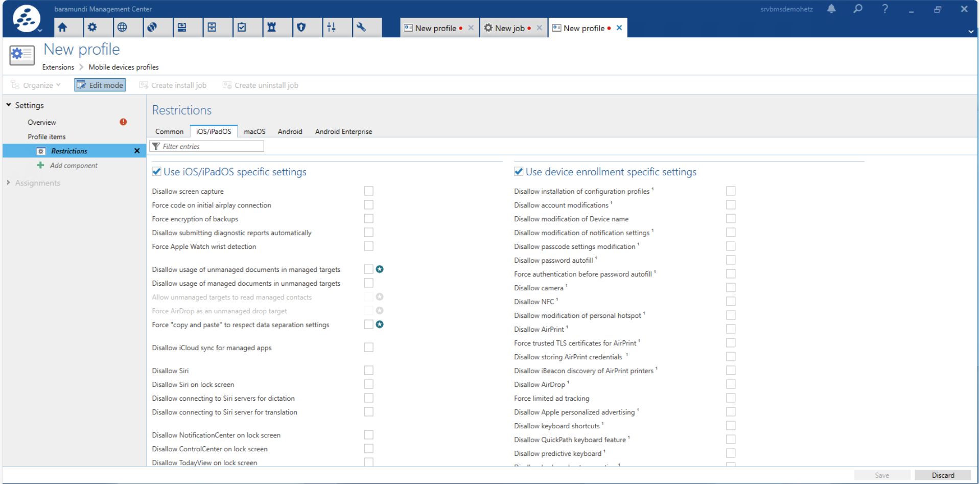This screenshot has width=980, height=484.
Task: Click the search magnifier icon in title bar
Action: point(858,9)
